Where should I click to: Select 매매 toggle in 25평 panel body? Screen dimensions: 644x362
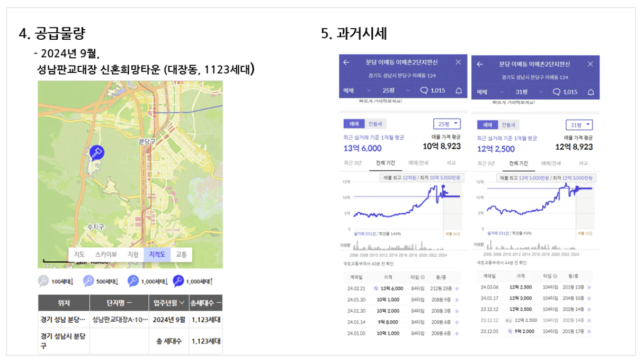354,124
